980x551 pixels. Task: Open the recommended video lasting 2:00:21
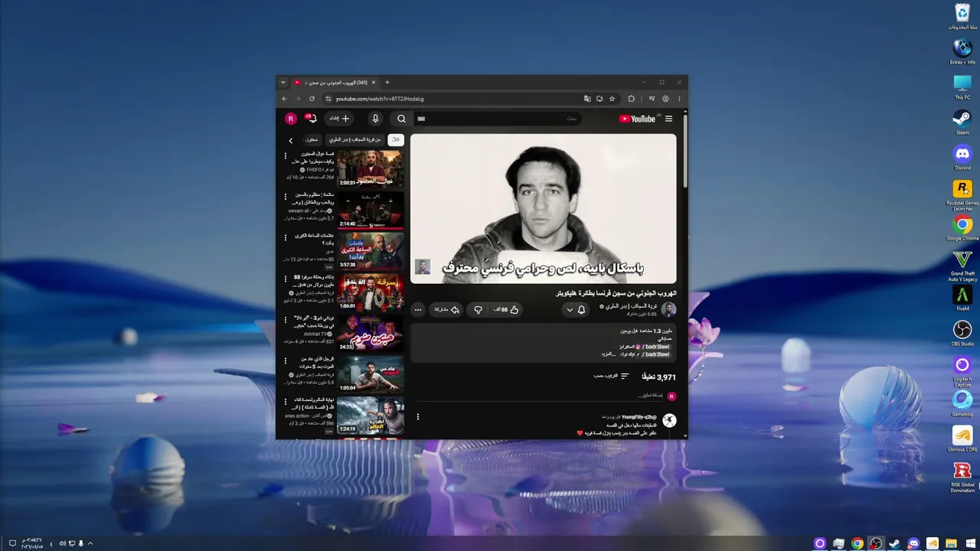371,168
